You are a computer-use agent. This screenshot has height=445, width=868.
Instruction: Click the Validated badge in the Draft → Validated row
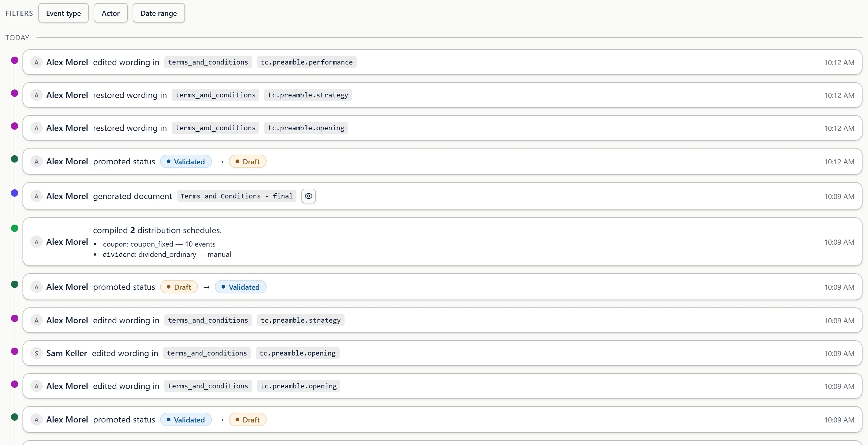click(x=240, y=287)
